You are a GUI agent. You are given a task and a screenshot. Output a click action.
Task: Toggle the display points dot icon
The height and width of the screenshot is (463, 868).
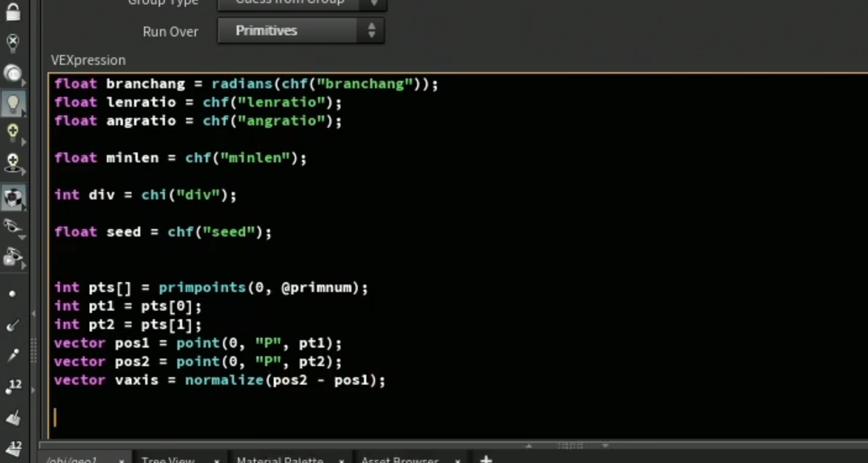tap(12, 294)
